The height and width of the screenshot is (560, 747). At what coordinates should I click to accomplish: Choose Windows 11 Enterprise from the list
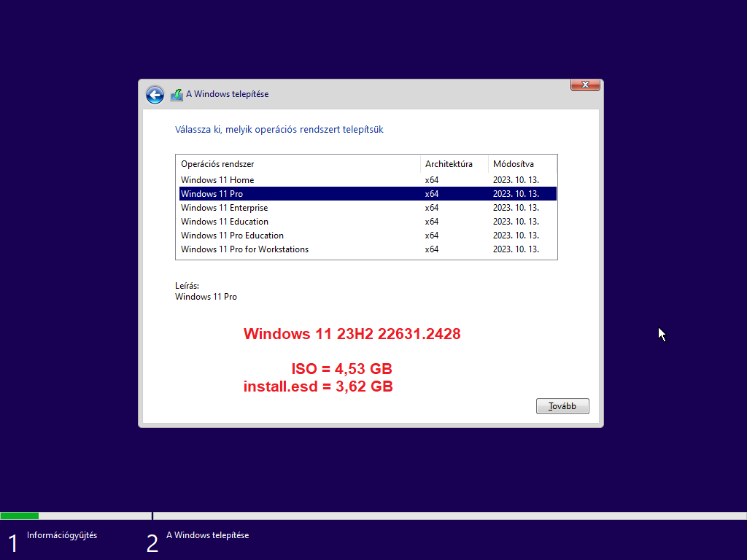[368, 208]
